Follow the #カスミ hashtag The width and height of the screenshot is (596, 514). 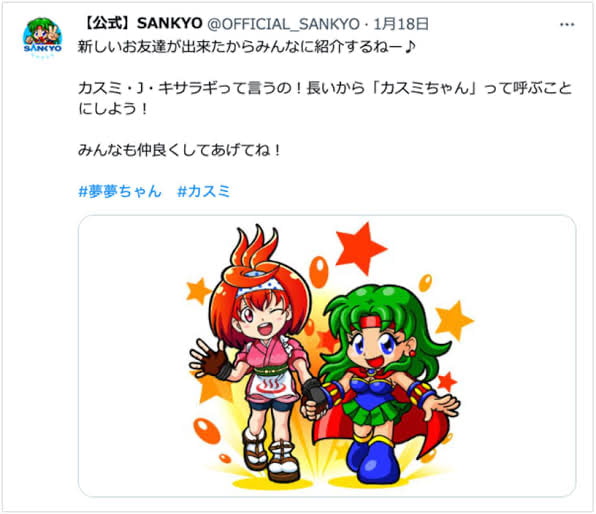(x=204, y=191)
